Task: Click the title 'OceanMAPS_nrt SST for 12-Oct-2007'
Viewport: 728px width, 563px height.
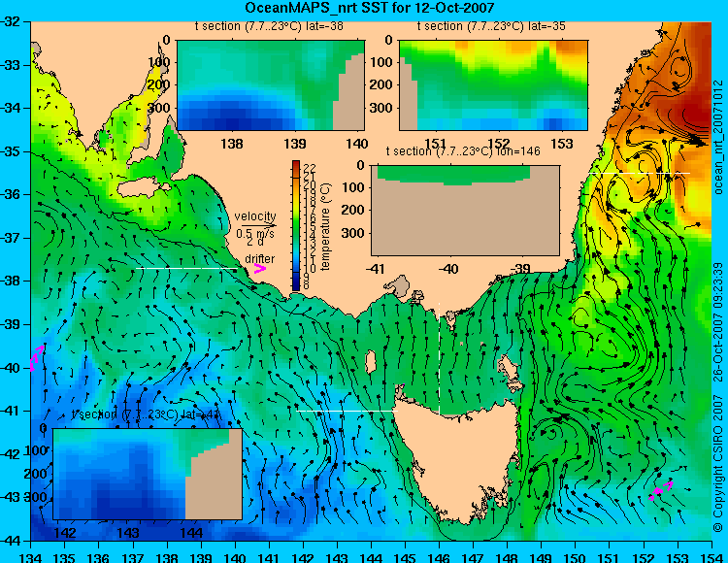Action: point(369,8)
